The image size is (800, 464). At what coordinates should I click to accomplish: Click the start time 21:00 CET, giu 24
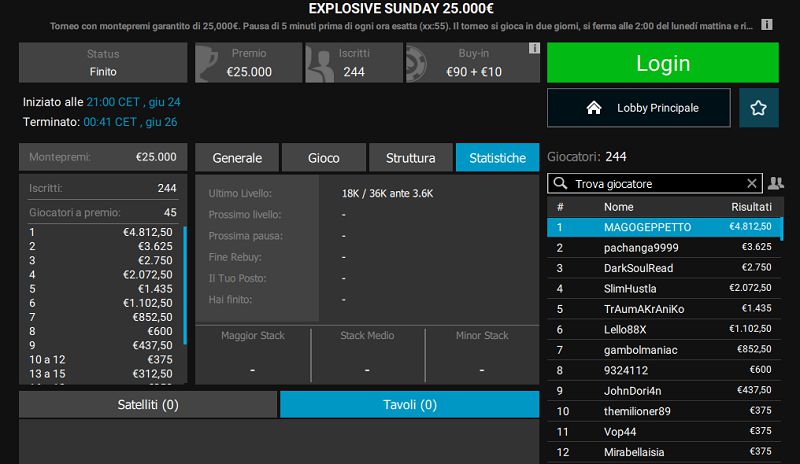pyautogui.click(x=133, y=102)
